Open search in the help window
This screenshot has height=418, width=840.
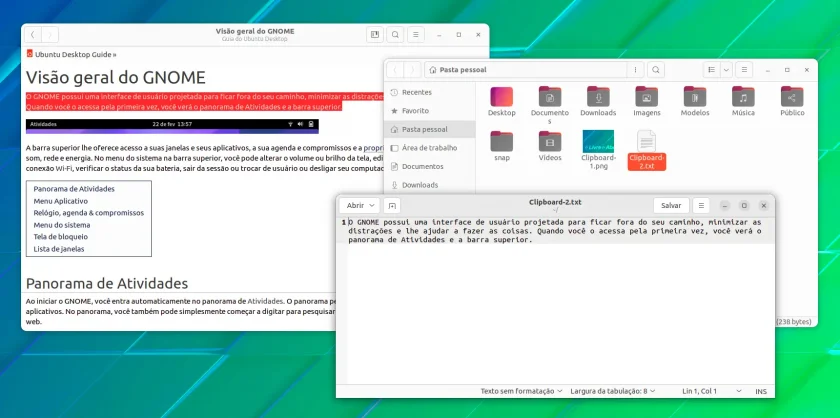pyautogui.click(x=395, y=35)
